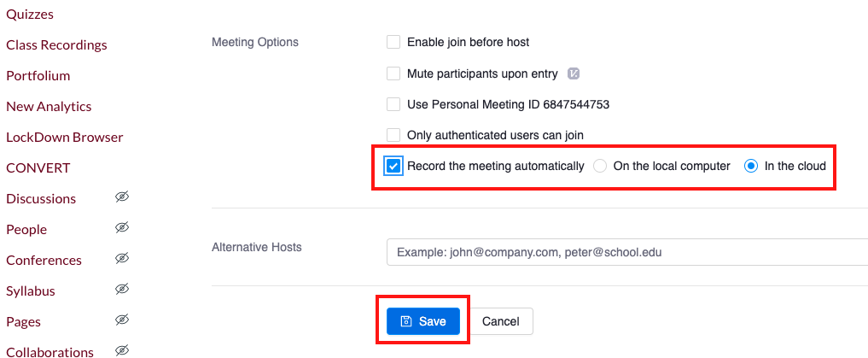Image resolution: width=868 pixels, height=358 pixels.
Task: Click the hidden-eye icon beside Pages
Action: [x=122, y=320]
